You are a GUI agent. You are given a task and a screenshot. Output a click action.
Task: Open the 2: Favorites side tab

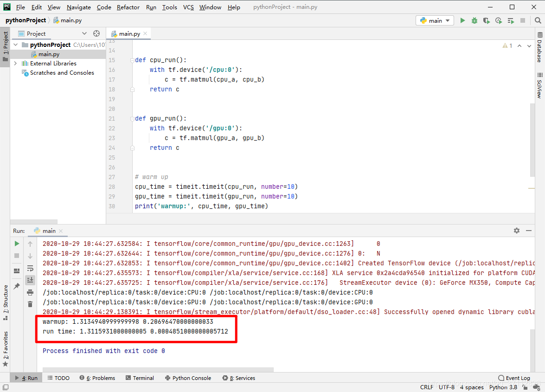(x=5, y=348)
